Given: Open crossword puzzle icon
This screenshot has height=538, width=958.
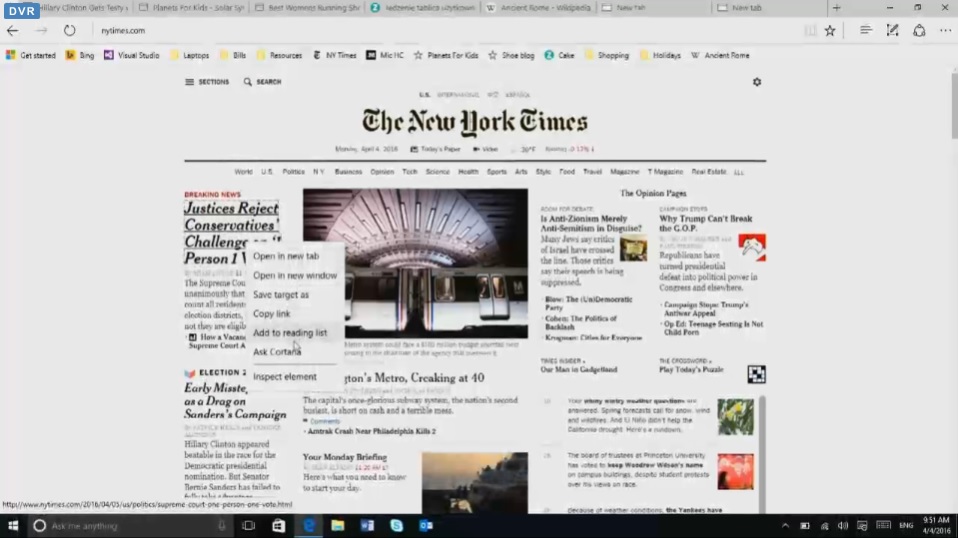Looking at the screenshot, I should pyautogui.click(x=756, y=374).
